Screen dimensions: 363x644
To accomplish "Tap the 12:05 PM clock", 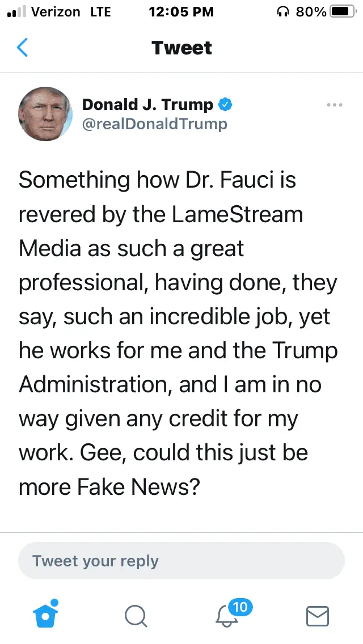I will click(181, 12).
